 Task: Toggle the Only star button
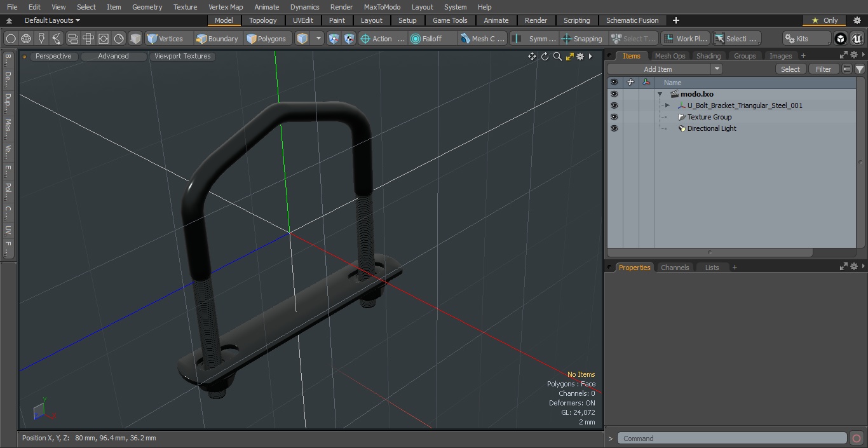(x=824, y=20)
